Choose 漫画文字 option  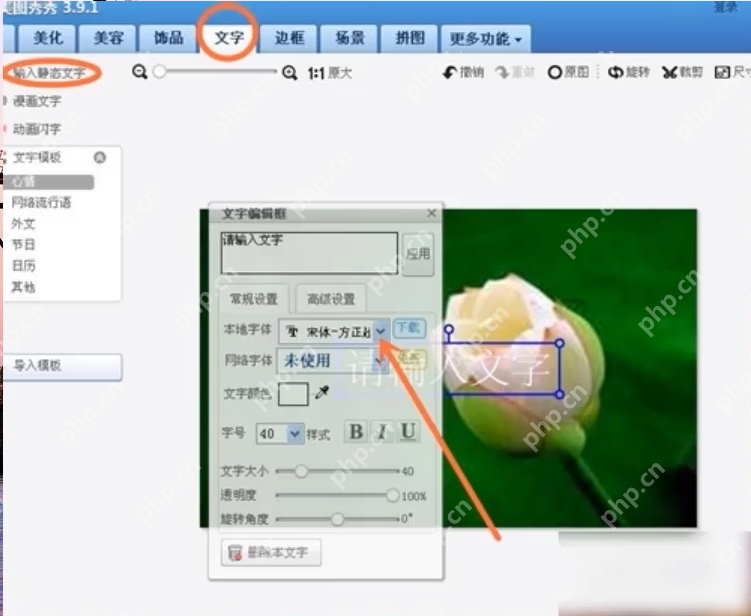click(x=37, y=101)
